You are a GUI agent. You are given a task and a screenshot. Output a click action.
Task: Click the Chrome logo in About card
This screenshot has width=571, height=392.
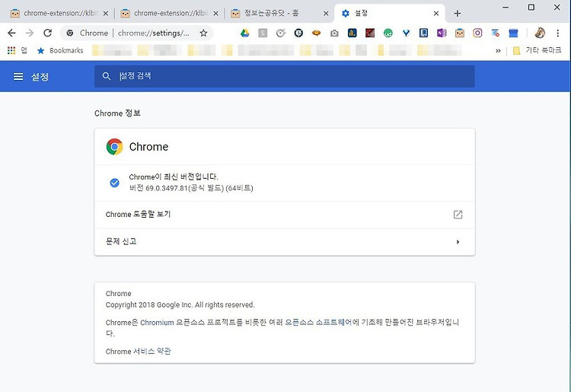coord(114,147)
